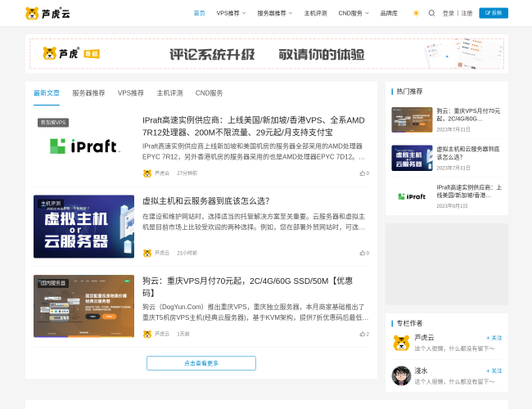Open the 主机评测 nav menu item
This screenshot has width=532, height=409.
click(315, 13)
